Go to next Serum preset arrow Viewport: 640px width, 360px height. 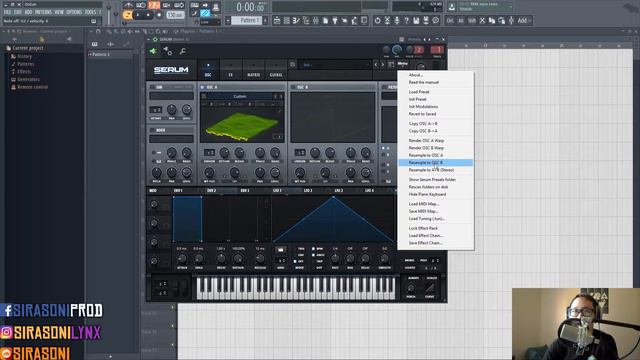tap(383, 64)
